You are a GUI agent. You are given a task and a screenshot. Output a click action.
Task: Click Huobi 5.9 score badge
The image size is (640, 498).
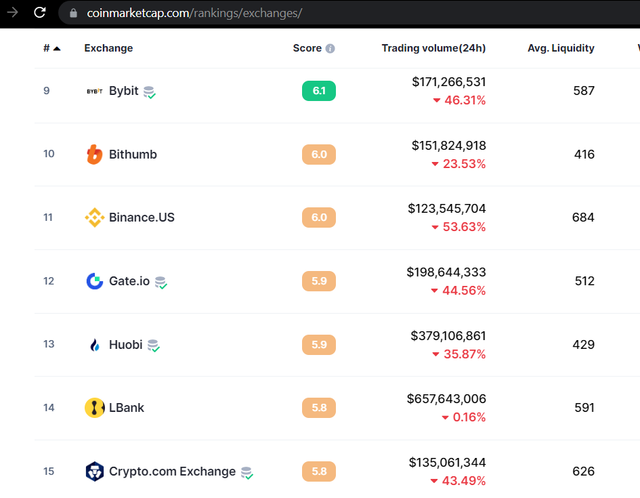pyautogui.click(x=319, y=345)
